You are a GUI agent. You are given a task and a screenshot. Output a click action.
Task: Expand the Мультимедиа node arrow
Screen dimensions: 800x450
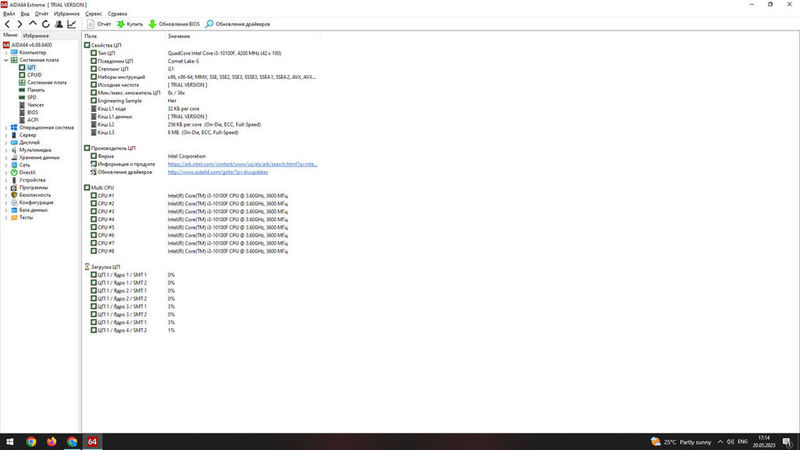click(x=6, y=150)
